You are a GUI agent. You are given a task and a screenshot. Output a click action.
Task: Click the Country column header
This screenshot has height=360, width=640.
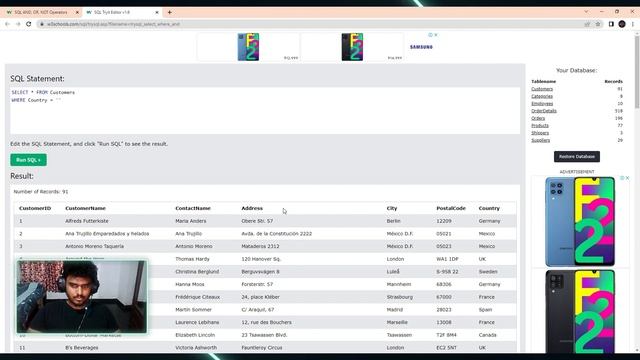click(489, 208)
